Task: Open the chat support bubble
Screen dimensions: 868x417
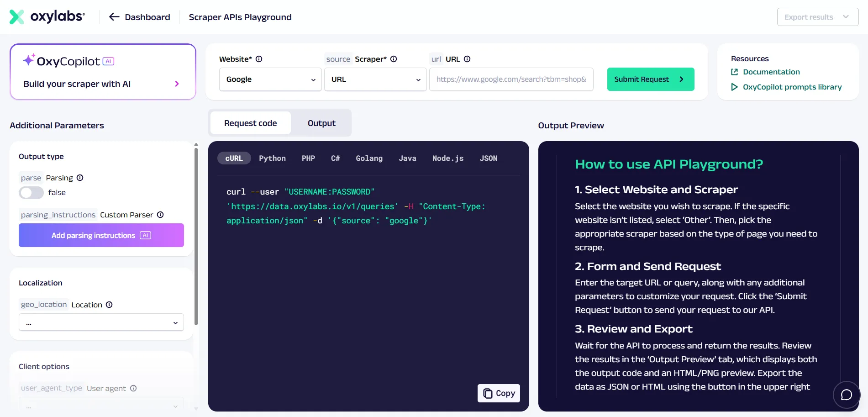Action: 847,395
